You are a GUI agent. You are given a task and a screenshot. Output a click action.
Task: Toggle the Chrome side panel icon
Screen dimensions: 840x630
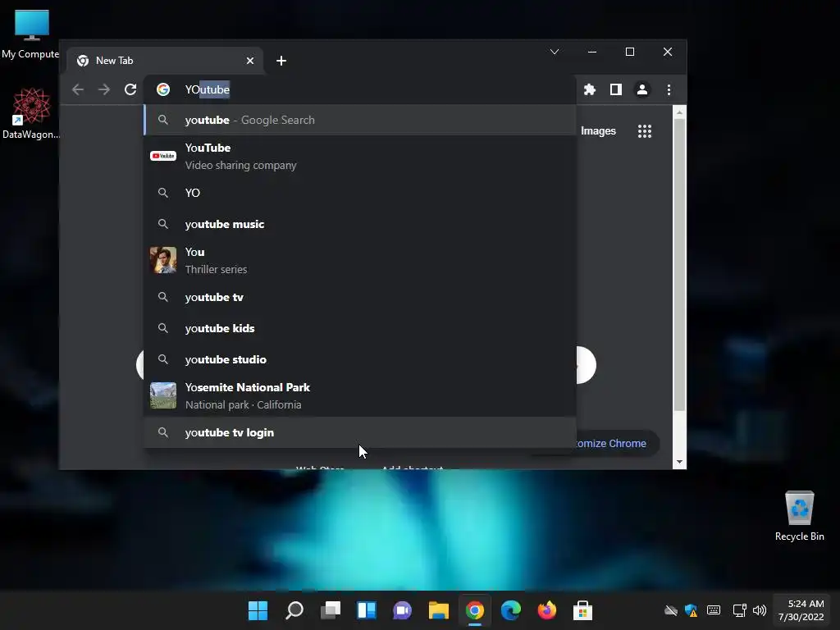click(615, 89)
